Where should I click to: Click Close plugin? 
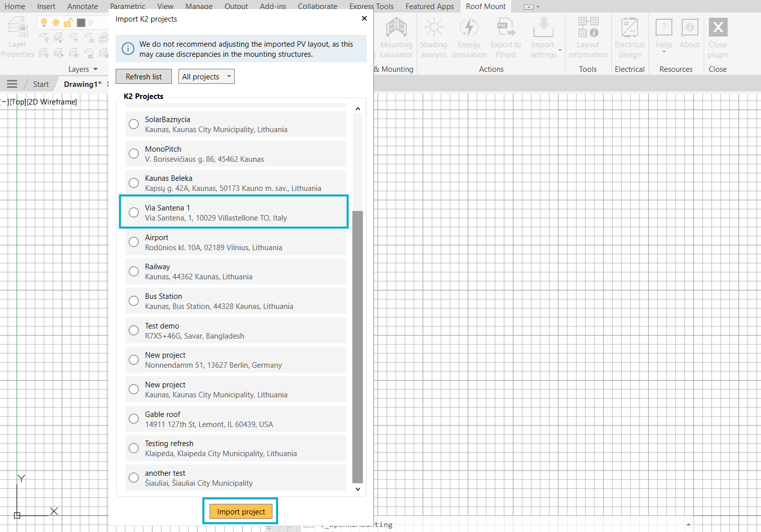(717, 36)
